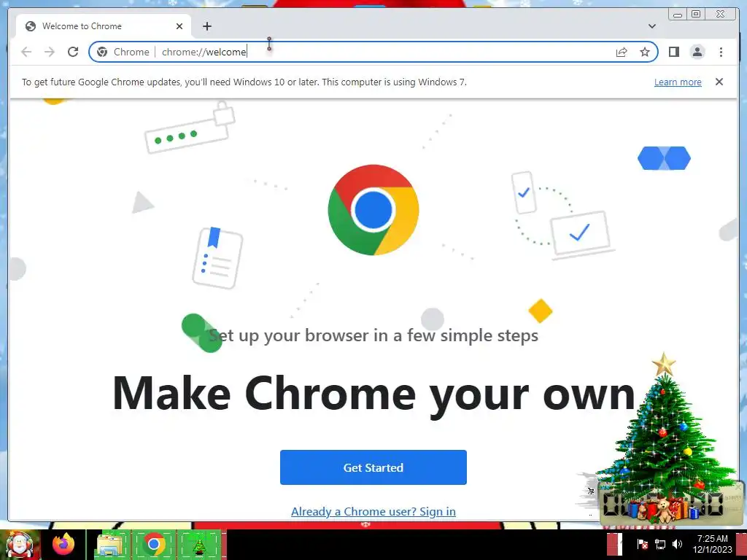Image resolution: width=747 pixels, height=560 pixels.
Task: Open a new tab with plus button
Action: 206,26
